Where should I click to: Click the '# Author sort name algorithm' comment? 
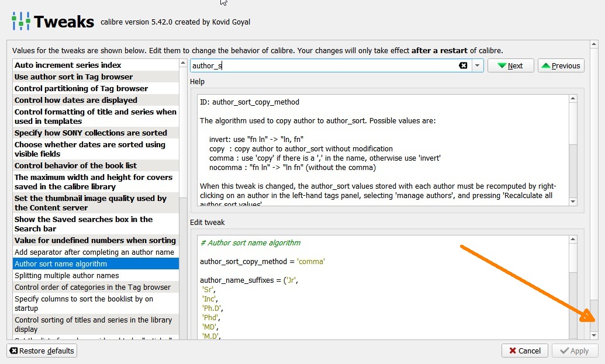[x=250, y=243]
